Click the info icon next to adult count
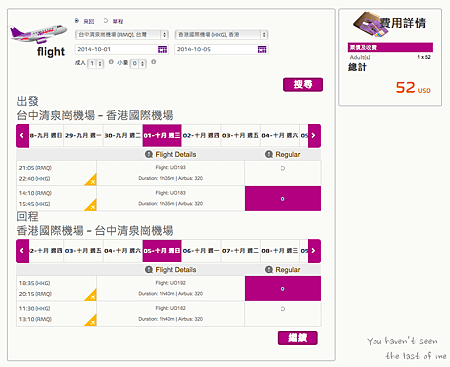 click(x=111, y=62)
